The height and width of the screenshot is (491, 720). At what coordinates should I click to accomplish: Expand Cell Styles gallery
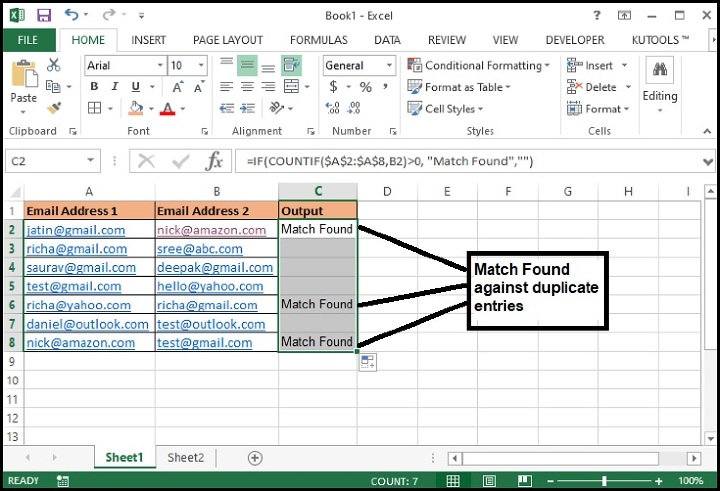(x=445, y=109)
